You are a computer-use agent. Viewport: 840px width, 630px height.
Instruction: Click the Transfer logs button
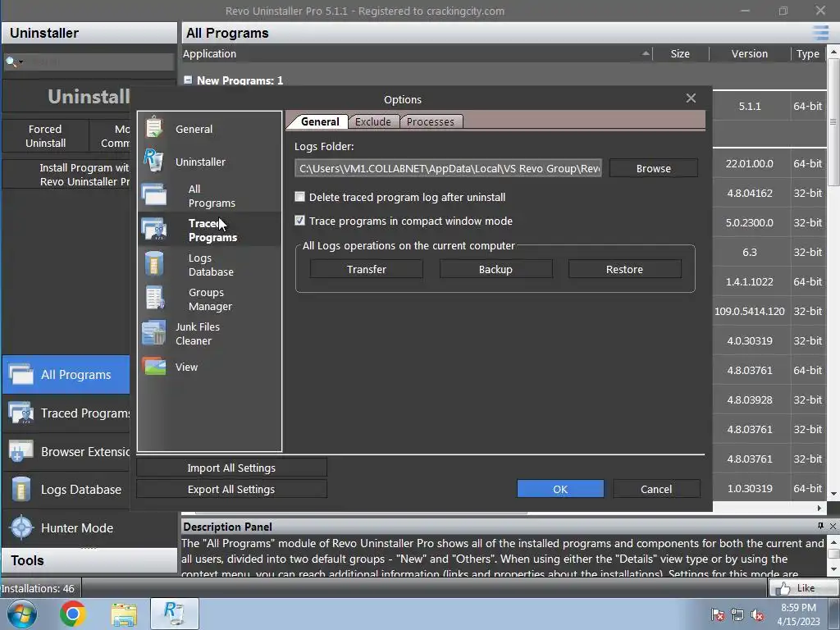click(x=367, y=269)
